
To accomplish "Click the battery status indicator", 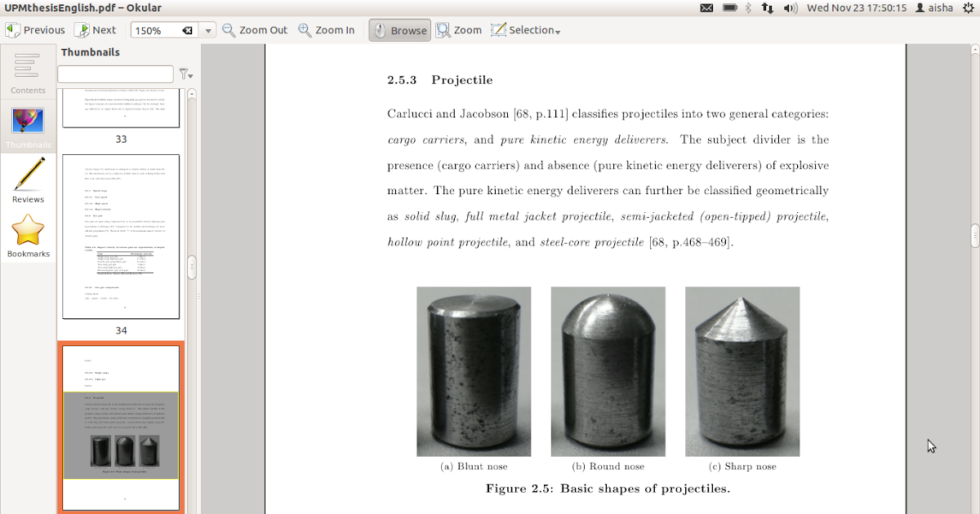I will (x=729, y=8).
